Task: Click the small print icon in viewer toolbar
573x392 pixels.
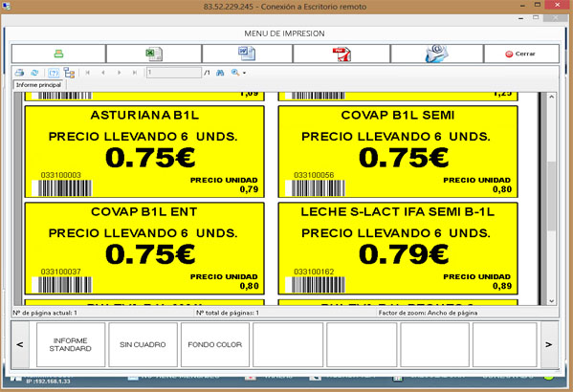Action: pyautogui.click(x=19, y=73)
